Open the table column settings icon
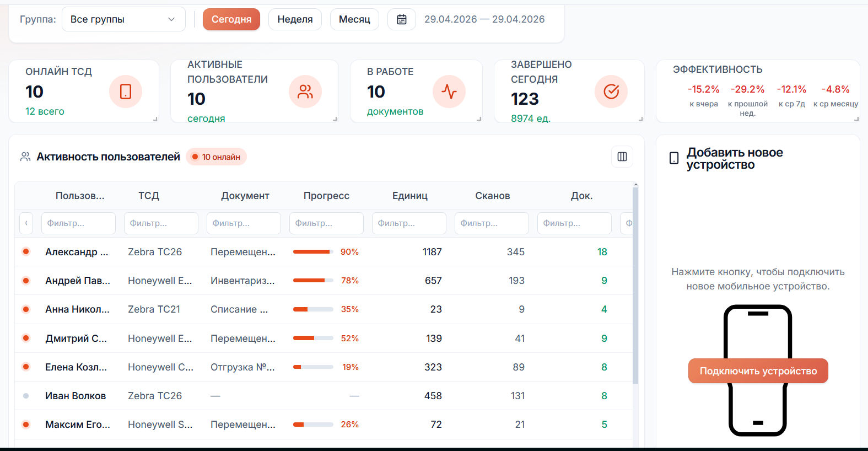 pos(622,157)
